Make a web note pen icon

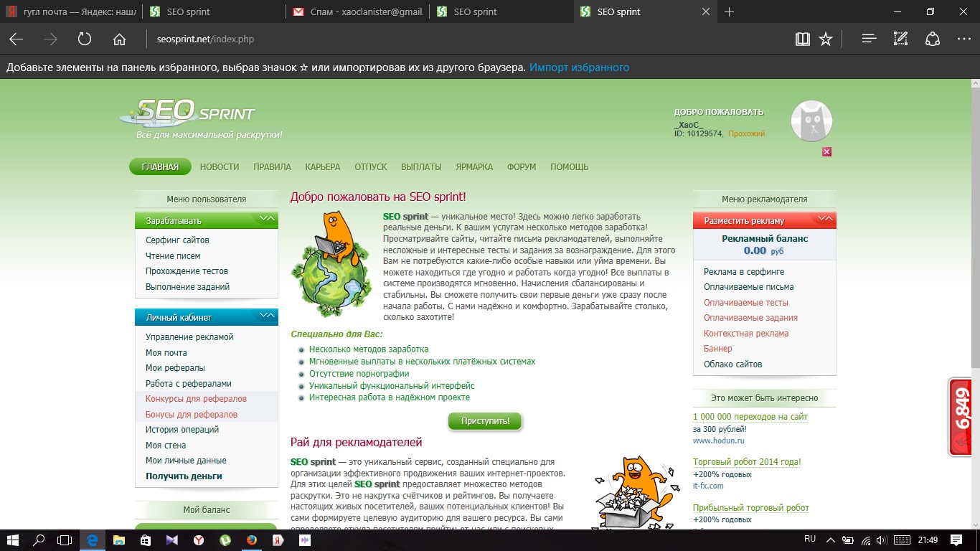(900, 39)
